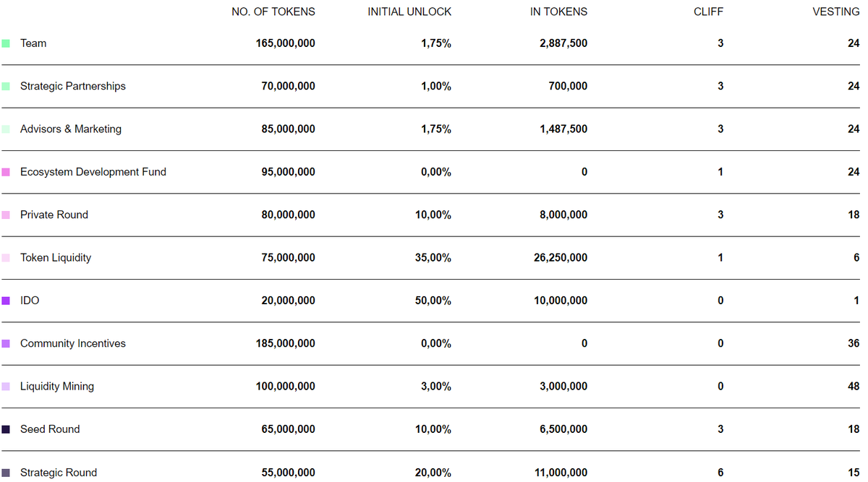Click the NO. OF TOKENS column header

273,12
